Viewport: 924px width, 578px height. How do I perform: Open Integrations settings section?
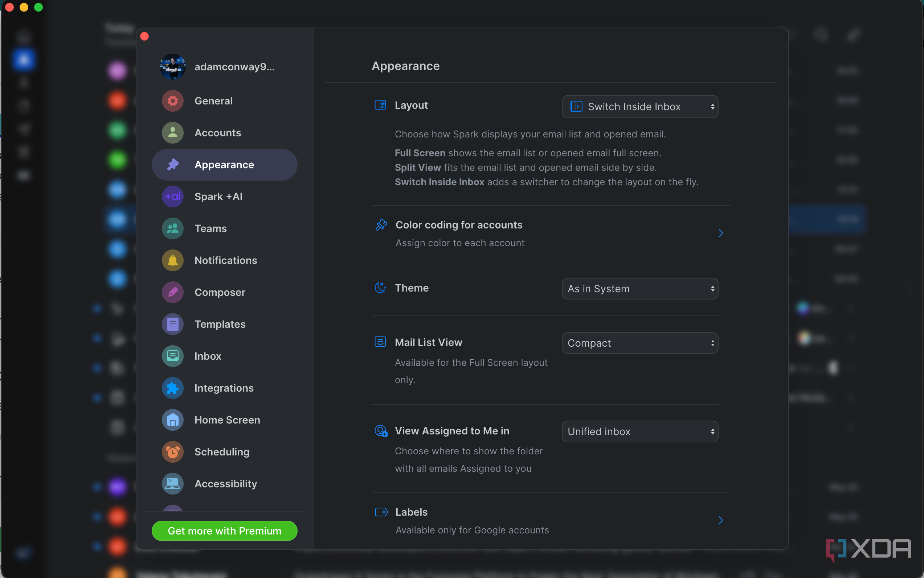[225, 388]
